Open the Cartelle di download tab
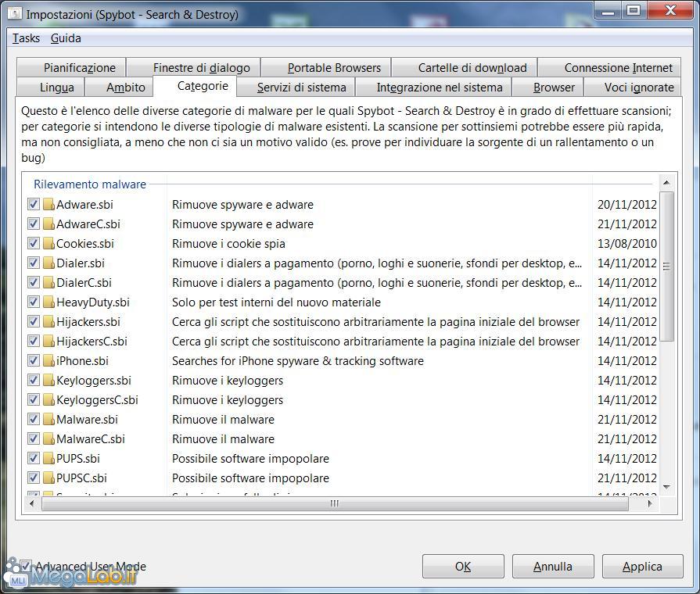 [x=465, y=67]
